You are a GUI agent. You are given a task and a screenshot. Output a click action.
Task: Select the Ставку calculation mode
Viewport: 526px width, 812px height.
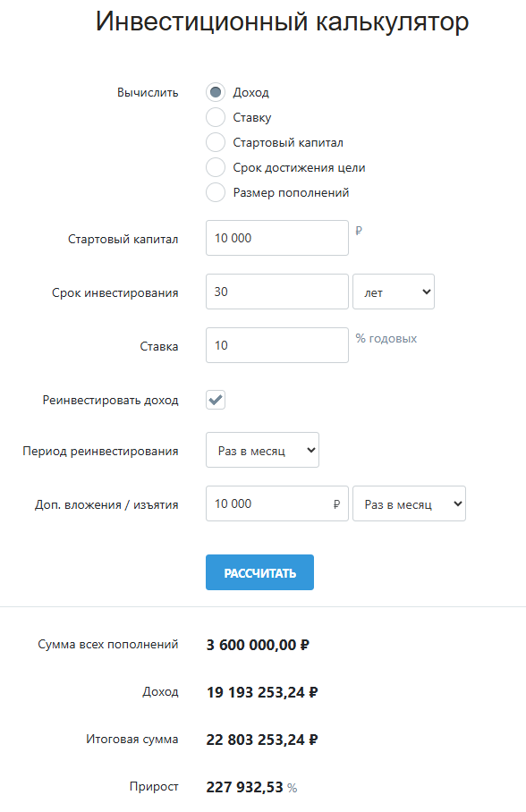point(215,116)
